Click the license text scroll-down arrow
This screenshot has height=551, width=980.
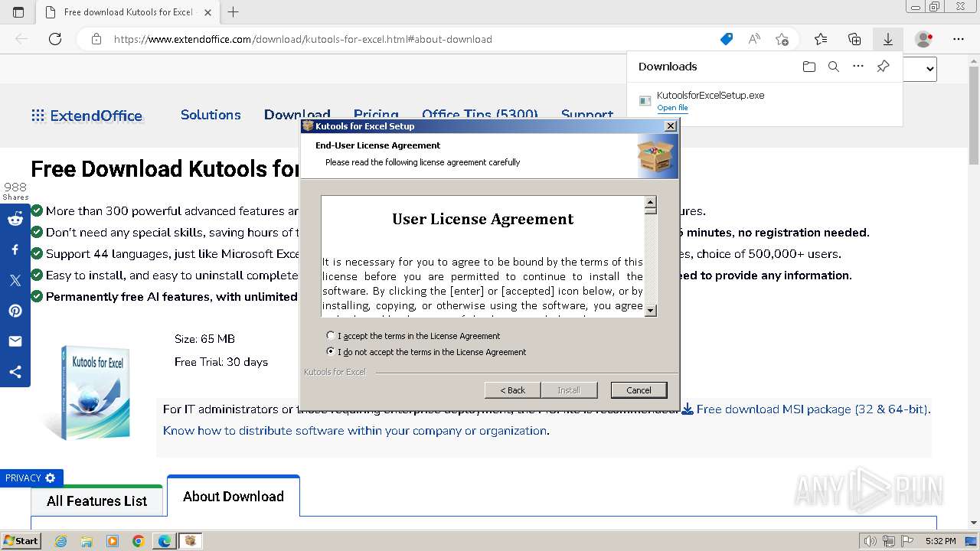tap(651, 310)
